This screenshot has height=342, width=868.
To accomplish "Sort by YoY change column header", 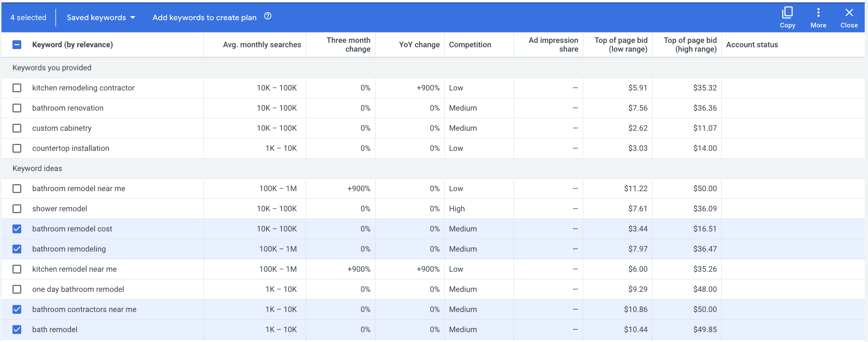I will 419,45.
